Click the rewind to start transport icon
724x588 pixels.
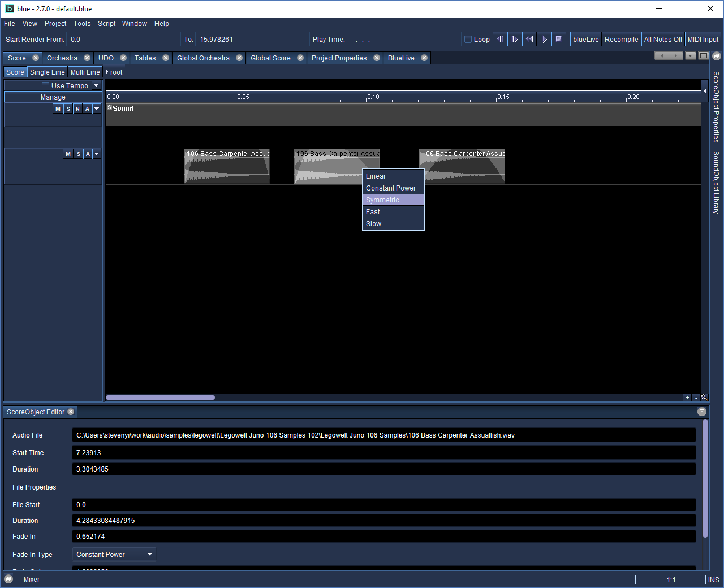coord(529,40)
